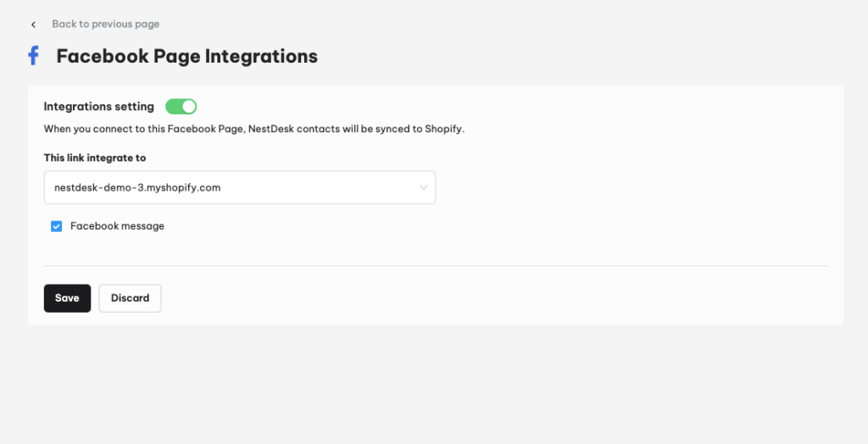
Task: Click the "Integrations setting" label
Action: tap(99, 106)
